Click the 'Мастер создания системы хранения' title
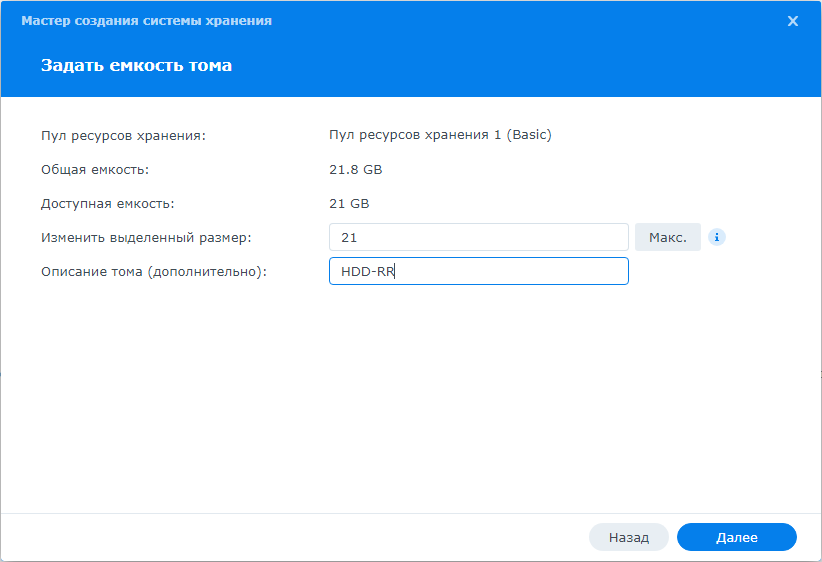This screenshot has width=822, height=562. pos(146,21)
